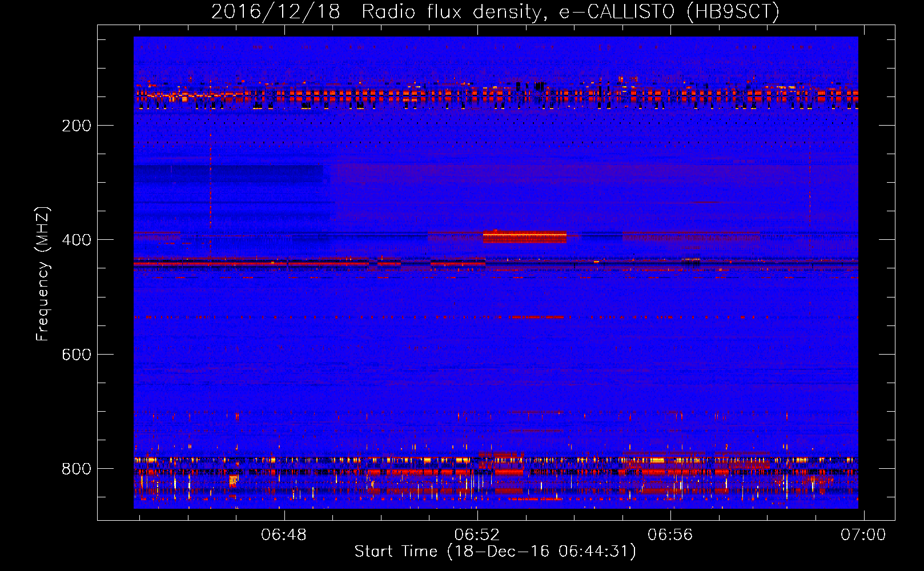Image resolution: width=924 pixels, height=571 pixels.
Task: Select the '400' frequency axis label
Action: pyautogui.click(x=77, y=240)
